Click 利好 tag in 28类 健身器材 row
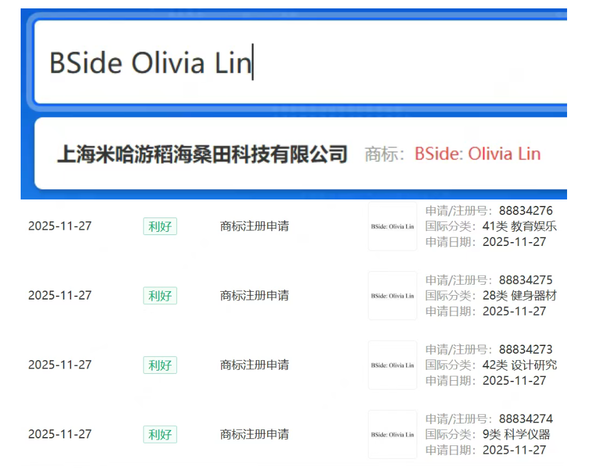600x468 pixels. click(160, 295)
